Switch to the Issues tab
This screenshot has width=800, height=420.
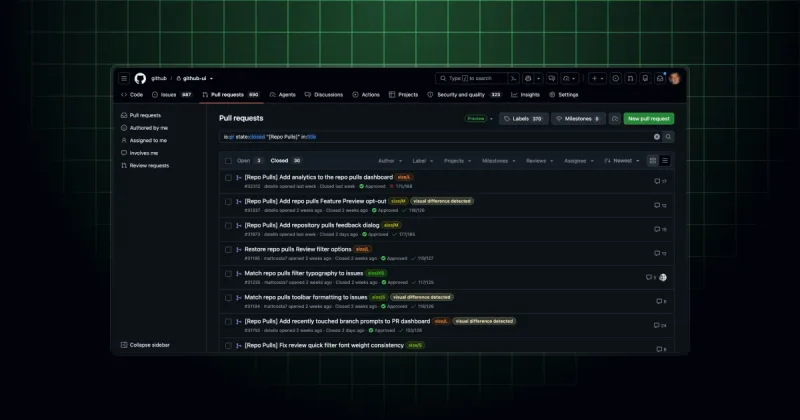pyautogui.click(x=171, y=95)
